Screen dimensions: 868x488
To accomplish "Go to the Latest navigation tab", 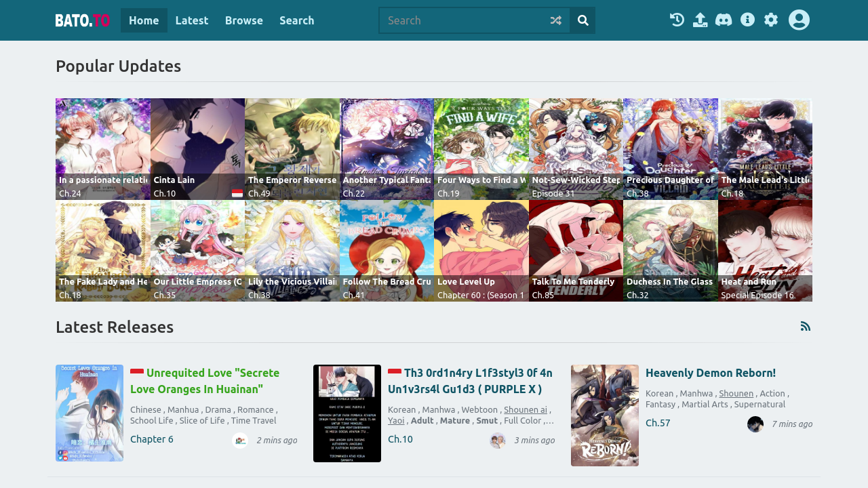I will point(192,20).
